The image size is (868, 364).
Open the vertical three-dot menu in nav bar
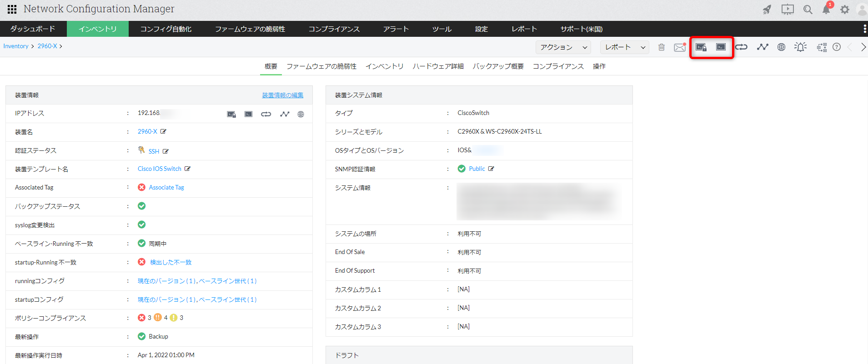point(864,29)
